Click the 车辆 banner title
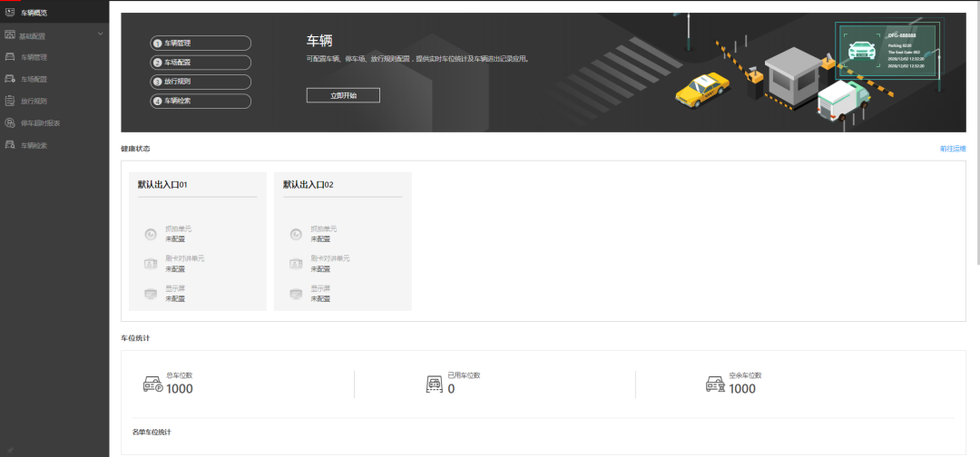 (319, 41)
